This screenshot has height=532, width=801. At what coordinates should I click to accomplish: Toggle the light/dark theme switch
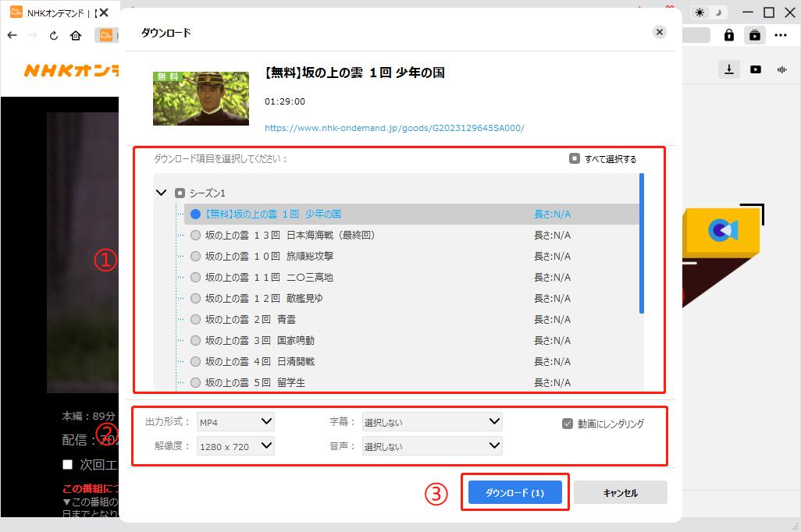(710, 12)
